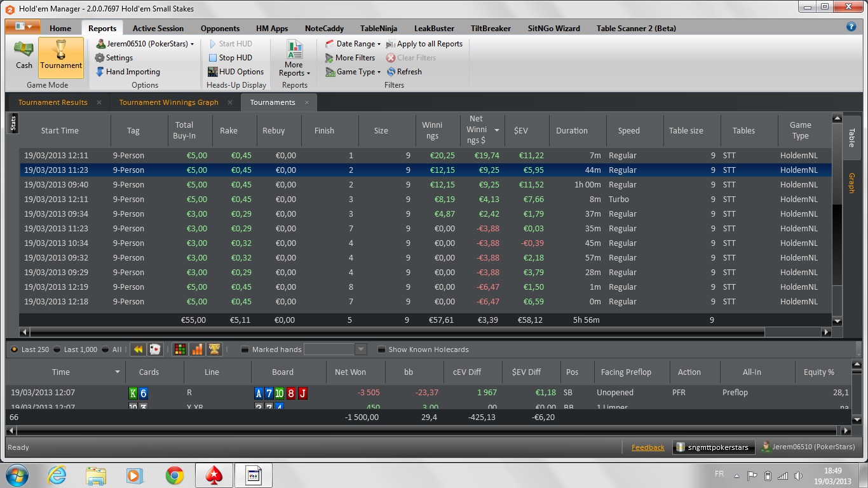Click the FR language indicator
Image resolution: width=868 pixels, height=488 pixels.
coord(719,474)
